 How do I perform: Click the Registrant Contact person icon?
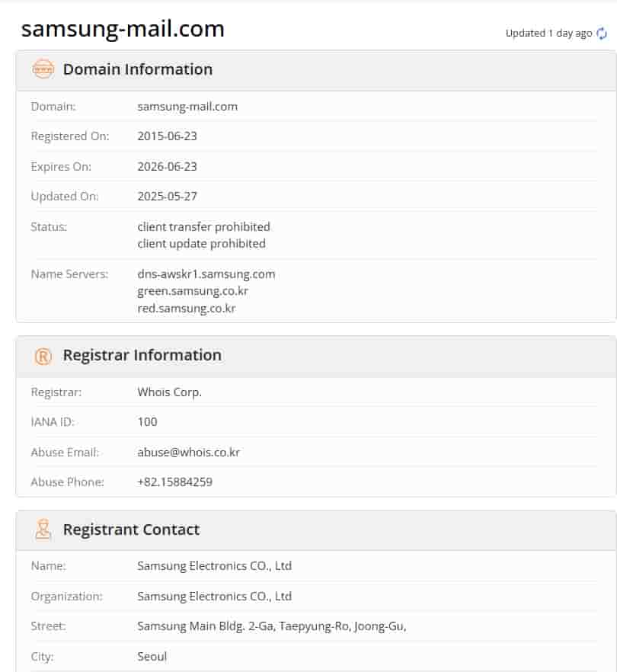coord(43,530)
